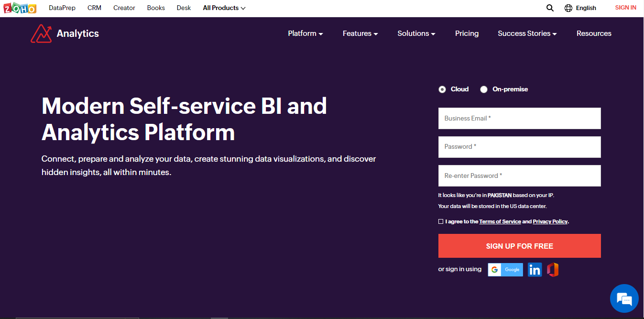Viewport: 644px width, 319px height.
Task: Click the SIGN IN link
Action: coord(625,8)
